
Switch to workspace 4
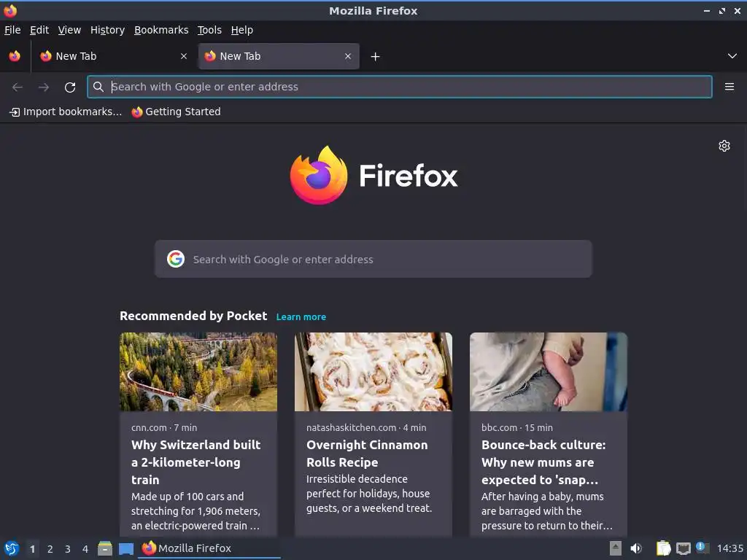[x=85, y=549]
